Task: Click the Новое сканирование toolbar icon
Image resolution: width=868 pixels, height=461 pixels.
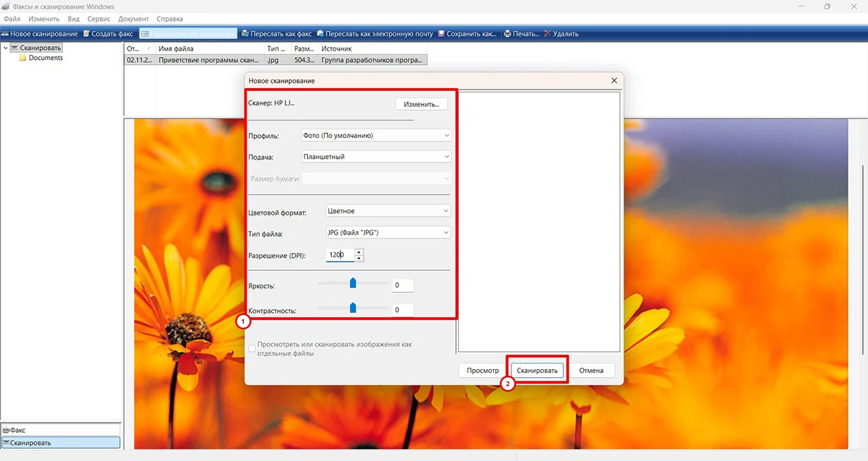Action: click(5, 34)
